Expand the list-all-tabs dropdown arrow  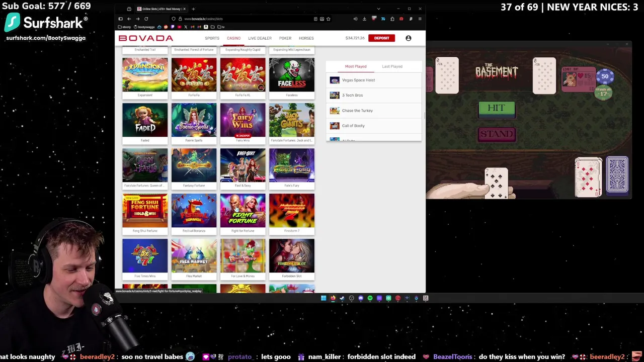[x=378, y=9]
